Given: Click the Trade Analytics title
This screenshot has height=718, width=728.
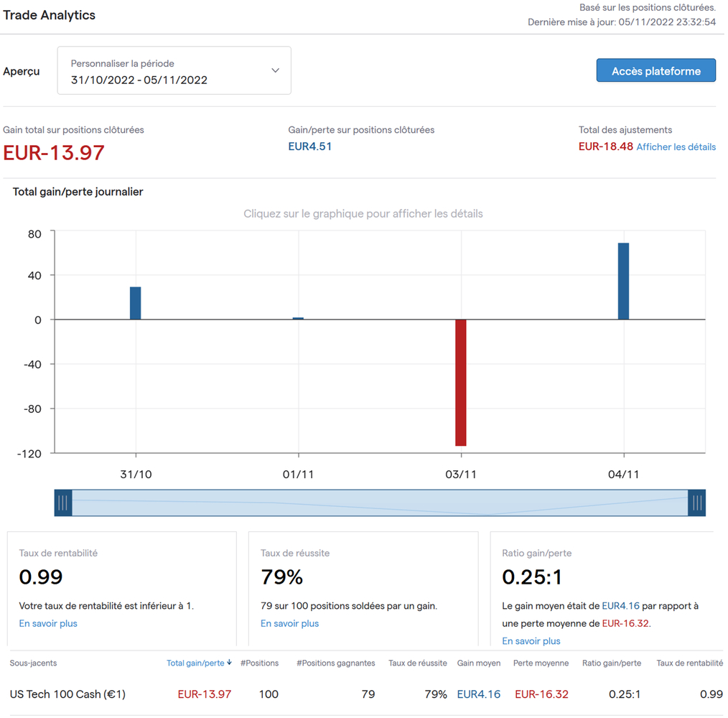Looking at the screenshot, I should pos(50,15).
